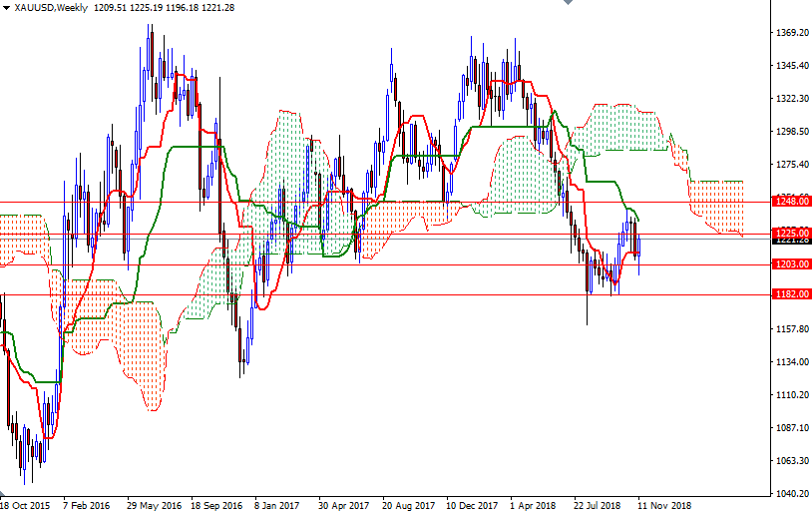The image size is (812, 513).
Task: Click the 22 Jul 2018 date label
Action: pyautogui.click(x=597, y=505)
